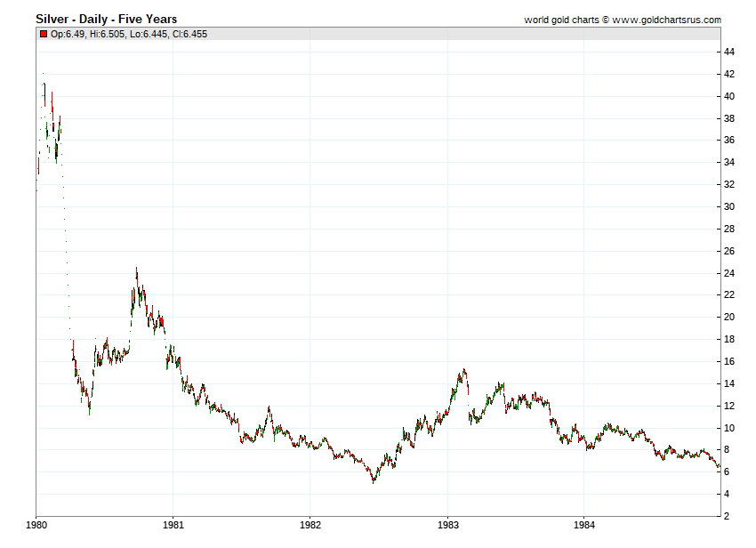Screen dimensions: 756x548
Task: Click the 'world gold charts © www.goldchartsrus.com' credit text
Action: tap(623, 20)
